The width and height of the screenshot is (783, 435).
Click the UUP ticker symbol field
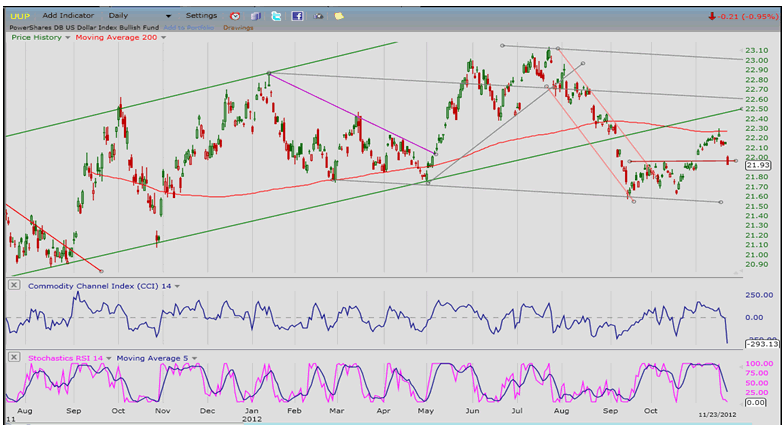click(x=20, y=16)
